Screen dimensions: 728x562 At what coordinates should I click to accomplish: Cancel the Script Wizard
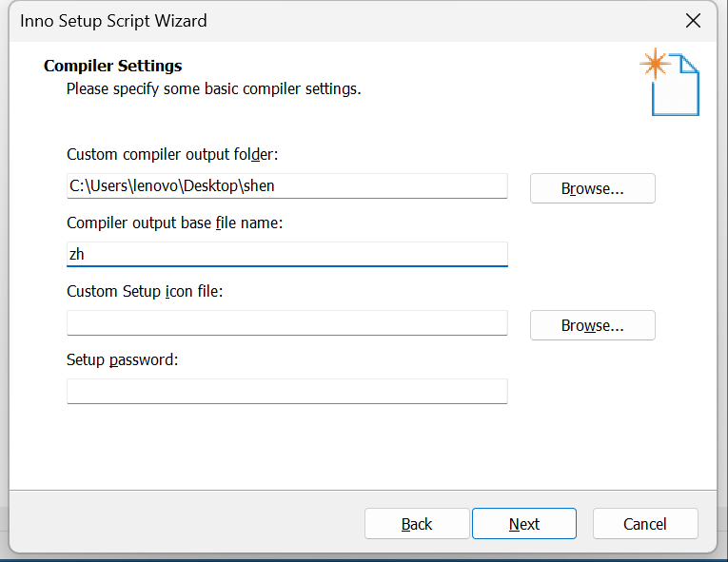pyautogui.click(x=645, y=523)
